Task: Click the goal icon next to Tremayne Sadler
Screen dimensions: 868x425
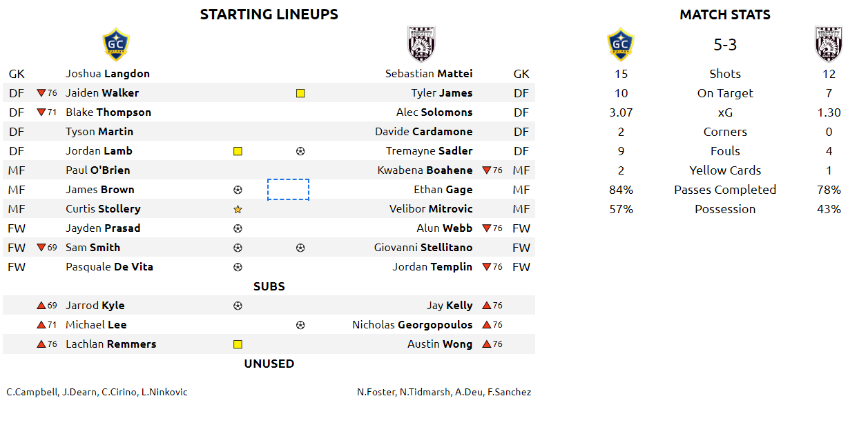Action: pos(300,151)
